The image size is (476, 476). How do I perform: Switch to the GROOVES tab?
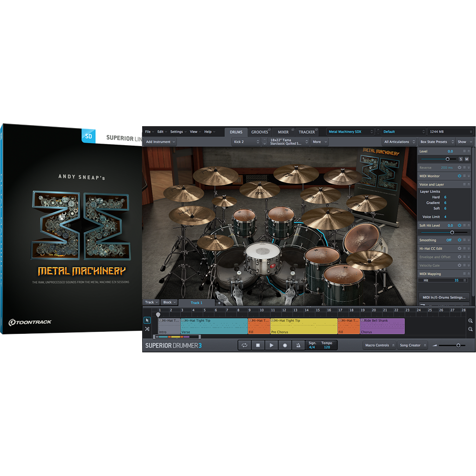click(260, 132)
